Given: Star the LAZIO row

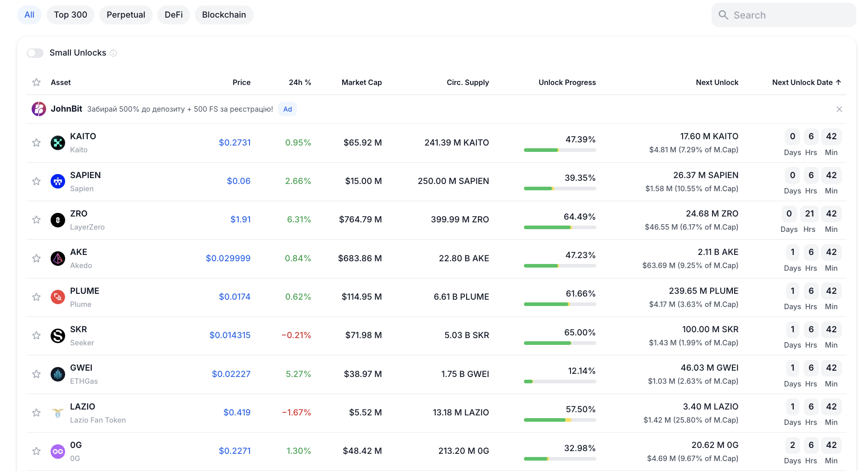Looking at the screenshot, I should tap(37, 413).
